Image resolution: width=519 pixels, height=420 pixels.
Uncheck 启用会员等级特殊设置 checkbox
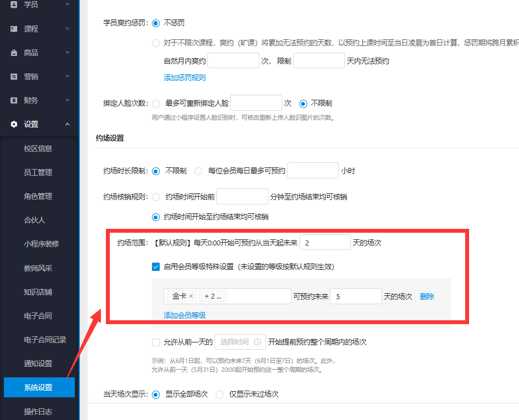(x=156, y=267)
